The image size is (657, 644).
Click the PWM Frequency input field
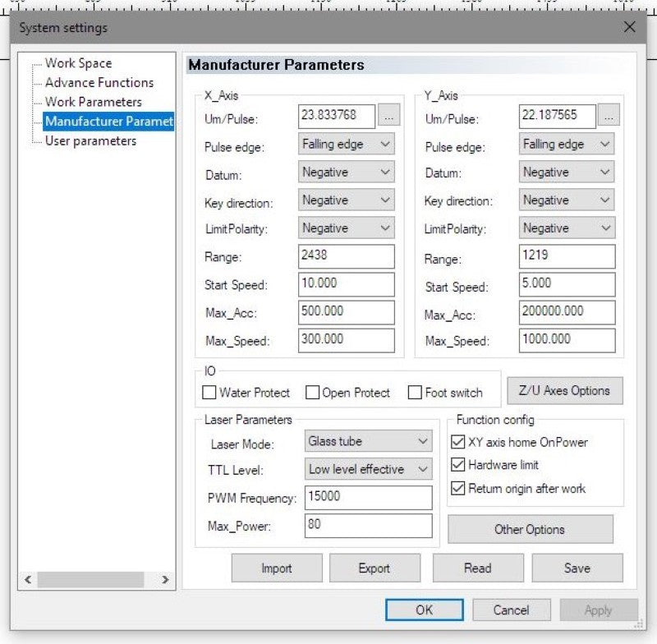[x=368, y=497]
